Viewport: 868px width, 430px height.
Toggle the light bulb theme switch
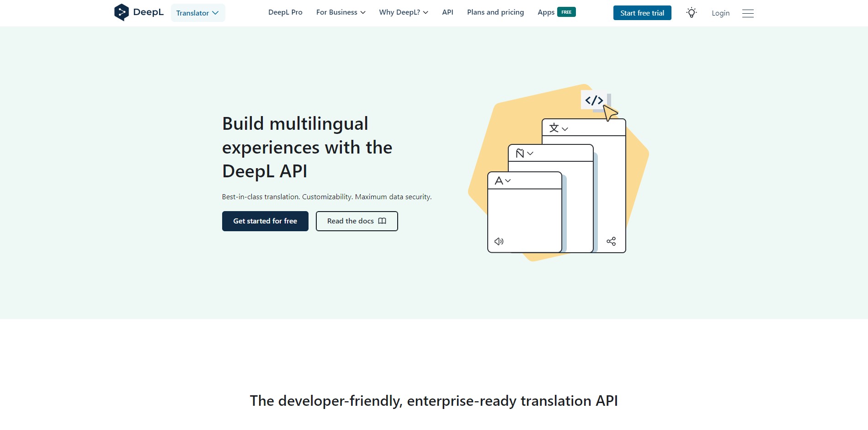tap(692, 13)
